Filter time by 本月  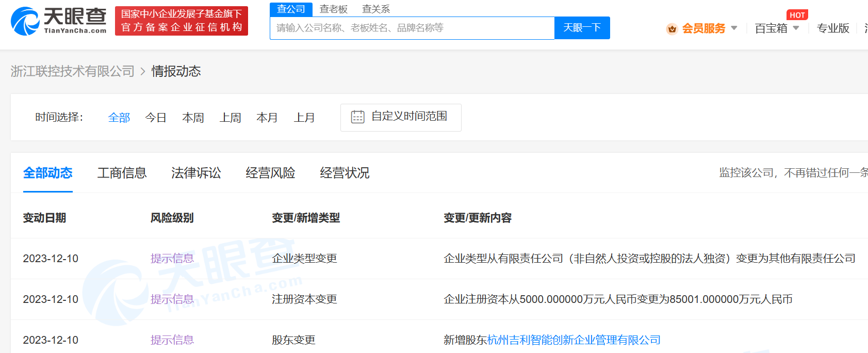(x=267, y=118)
